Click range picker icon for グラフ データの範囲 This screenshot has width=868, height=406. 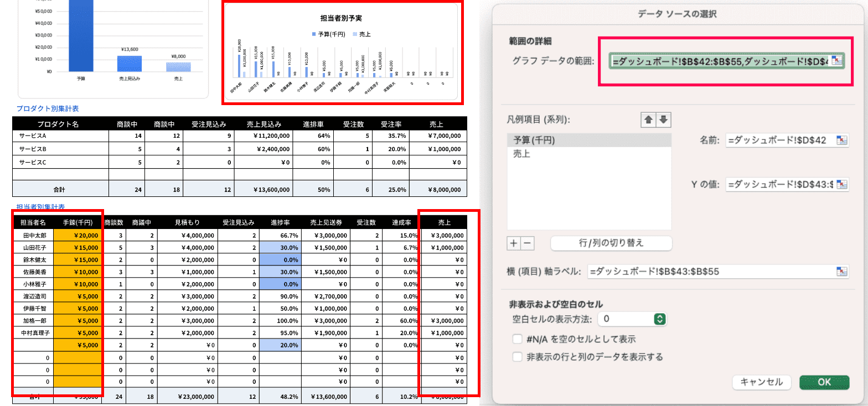(836, 61)
